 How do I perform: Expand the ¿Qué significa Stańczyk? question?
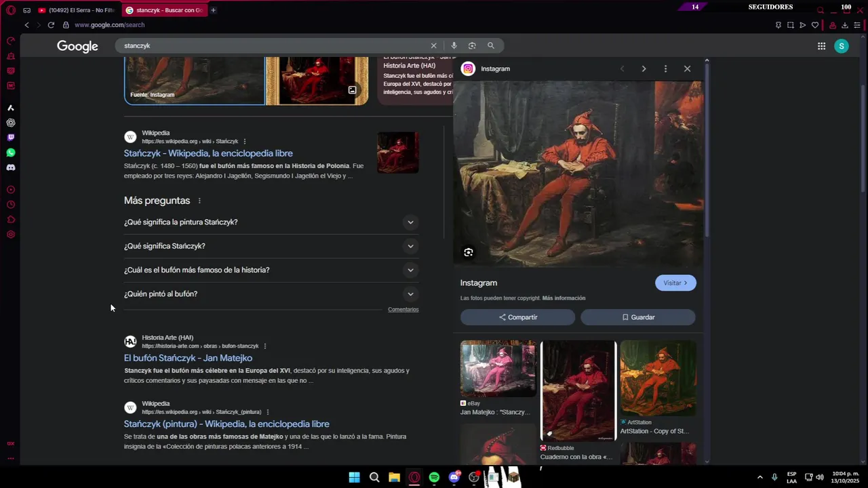pos(271,246)
